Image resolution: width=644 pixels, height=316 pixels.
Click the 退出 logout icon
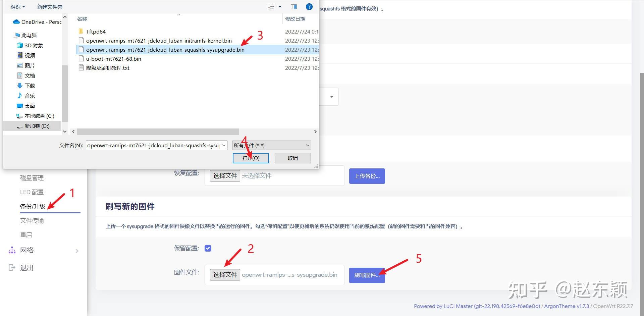[x=12, y=267]
